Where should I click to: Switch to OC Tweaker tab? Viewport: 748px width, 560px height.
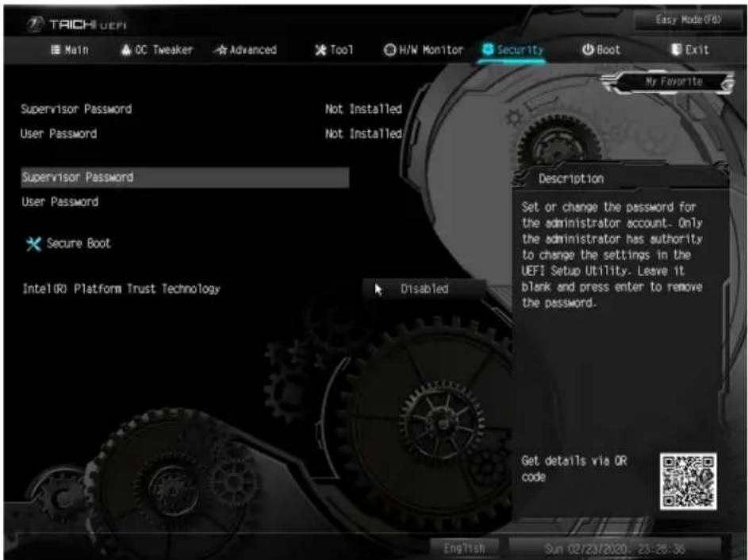point(157,50)
